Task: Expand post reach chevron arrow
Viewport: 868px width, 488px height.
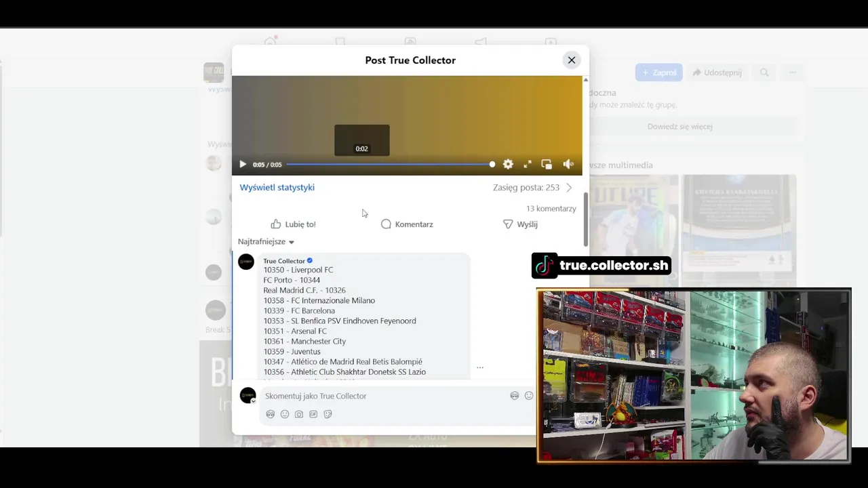Action: tap(569, 188)
